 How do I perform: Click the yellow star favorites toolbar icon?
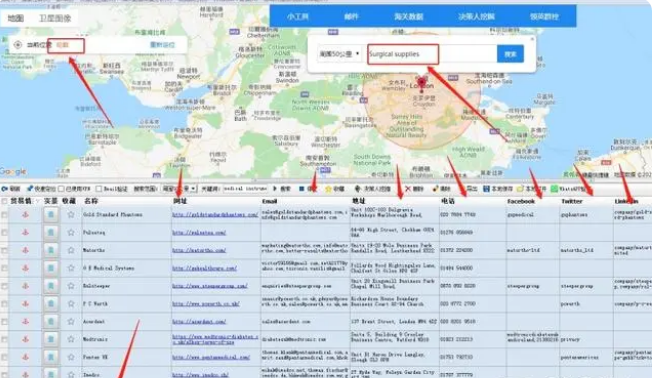coord(328,189)
